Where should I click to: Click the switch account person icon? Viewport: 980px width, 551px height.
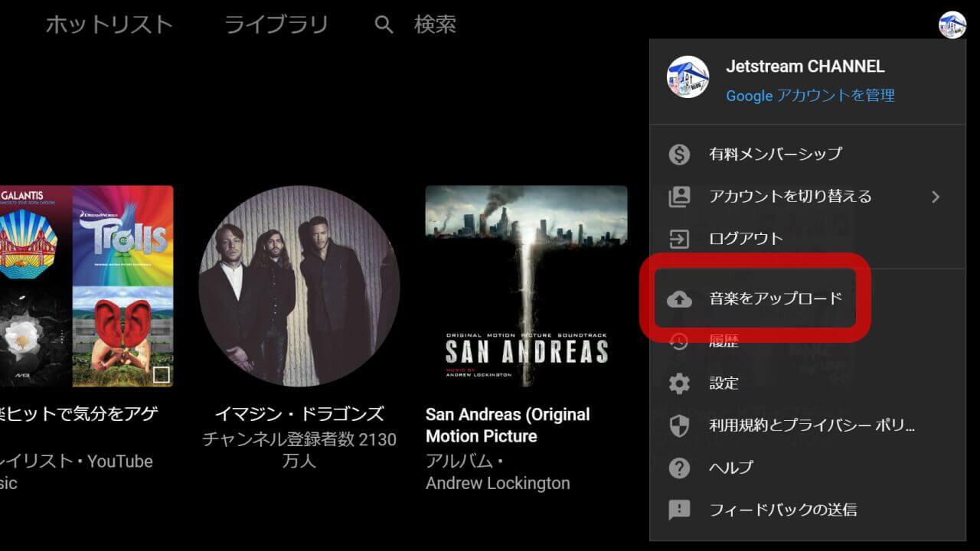679,197
